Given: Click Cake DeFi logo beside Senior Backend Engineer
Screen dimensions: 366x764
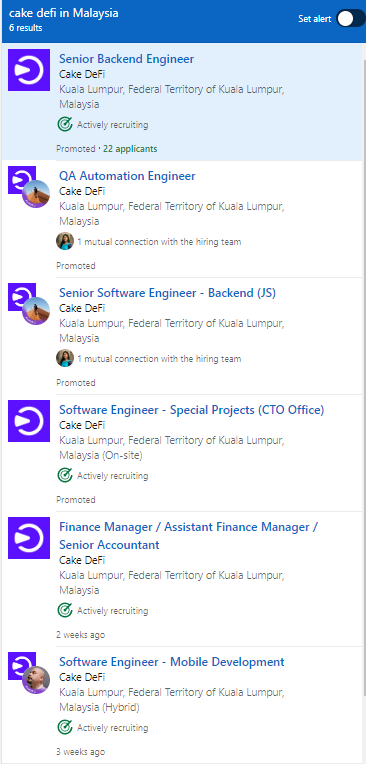Looking at the screenshot, I should pyautogui.click(x=29, y=70).
